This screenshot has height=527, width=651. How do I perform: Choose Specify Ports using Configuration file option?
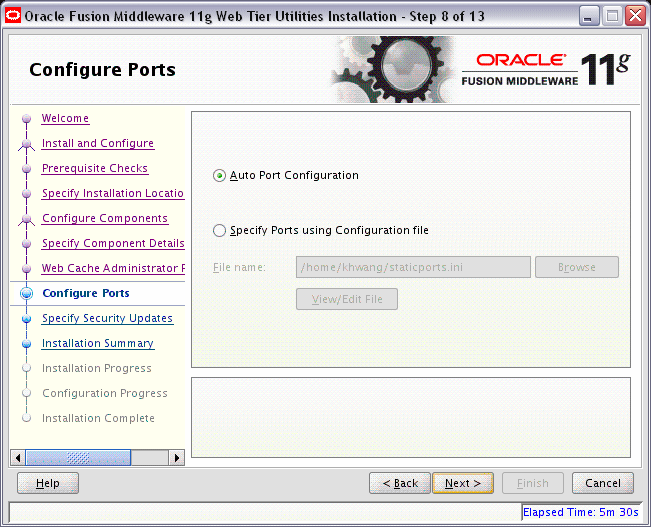pos(219,230)
